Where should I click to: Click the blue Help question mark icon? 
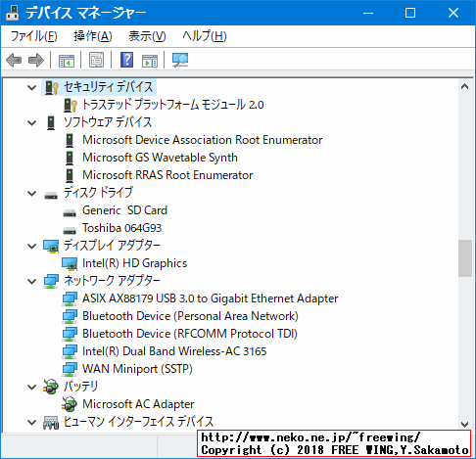tap(126, 60)
